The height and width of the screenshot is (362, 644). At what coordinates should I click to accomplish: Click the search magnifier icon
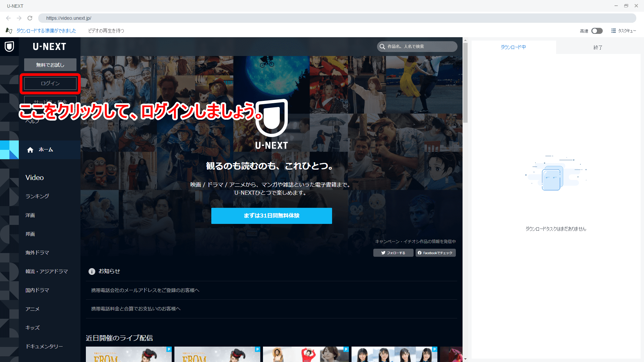coord(382,47)
